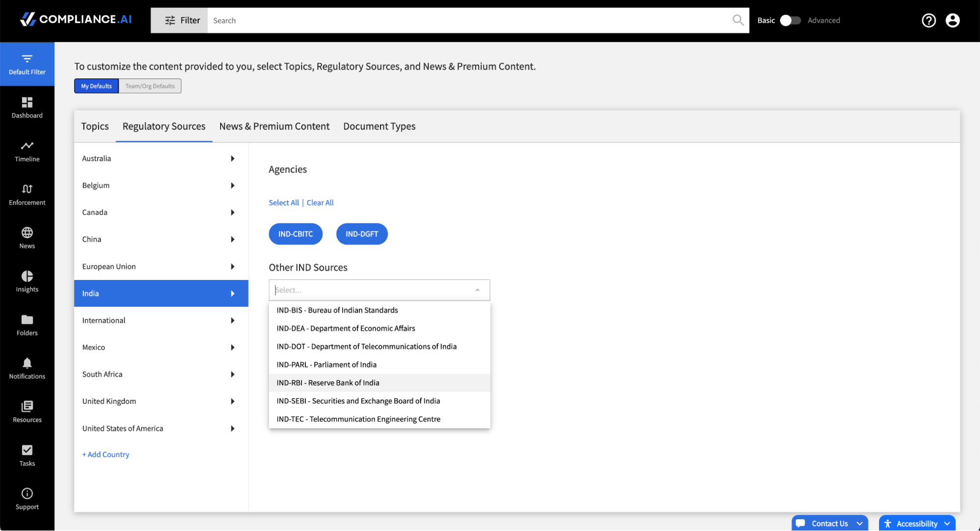The height and width of the screenshot is (531, 980).
Task: Click the Clear All link
Action: click(x=320, y=202)
